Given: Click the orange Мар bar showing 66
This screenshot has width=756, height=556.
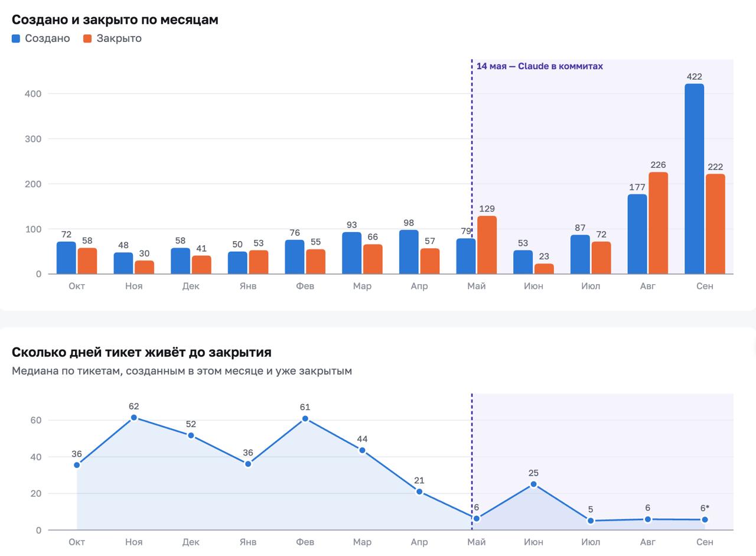Looking at the screenshot, I should (x=373, y=259).
